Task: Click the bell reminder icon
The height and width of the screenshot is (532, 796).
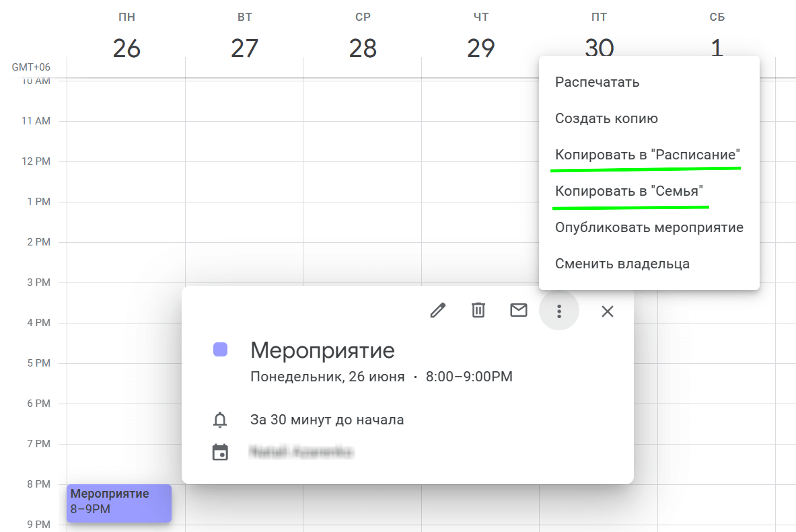Action: pyautogui.click(x=220, y=420)
